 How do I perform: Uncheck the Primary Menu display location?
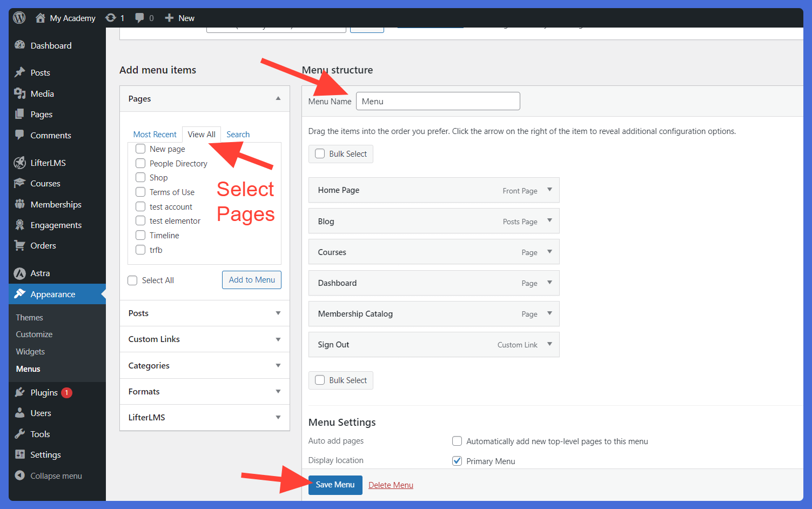point(457,460)
